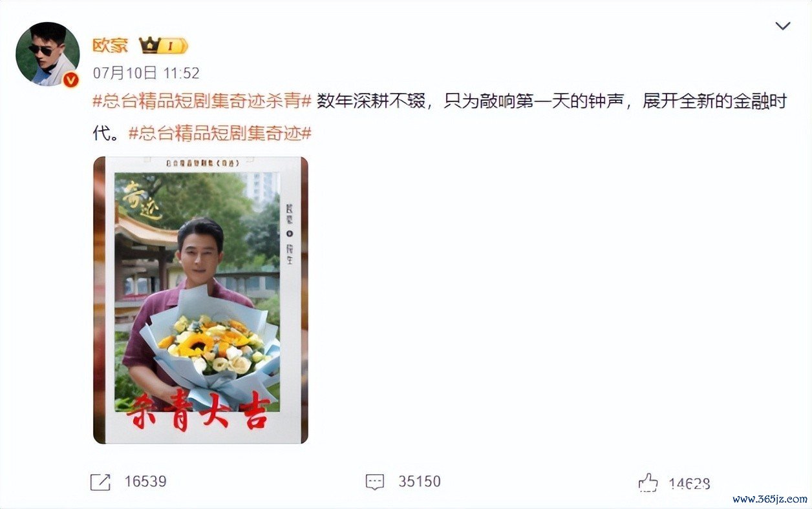
Task: Like the post with thumbs-up icon
Action: pyautogui.click(x=648, y=483)
